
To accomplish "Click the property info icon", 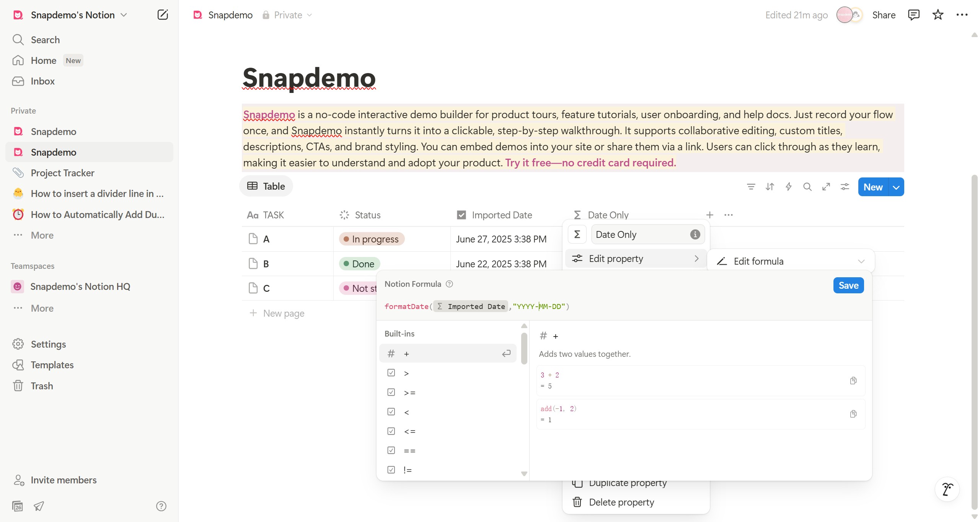I will point(695,234).
